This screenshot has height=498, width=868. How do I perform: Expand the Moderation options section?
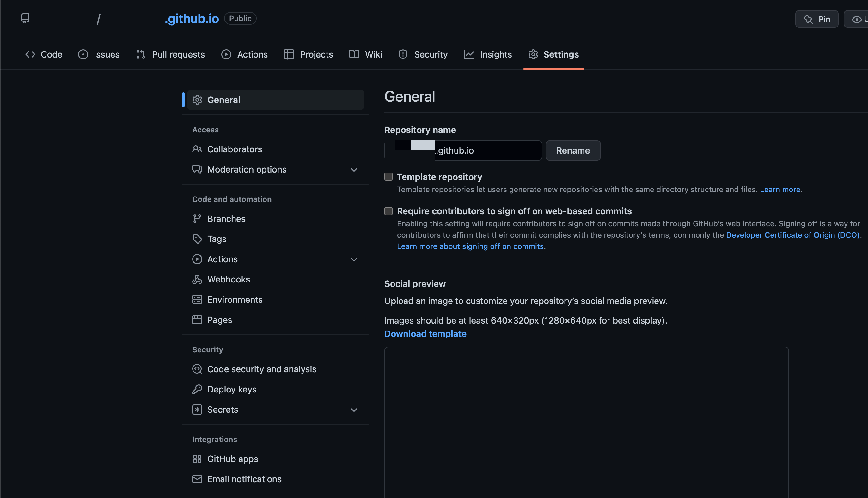pos(354,170)
